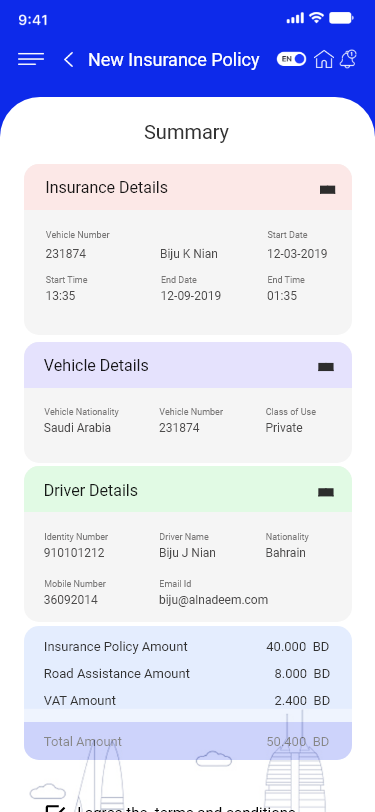Go back with the left chevron

point(68,60)
